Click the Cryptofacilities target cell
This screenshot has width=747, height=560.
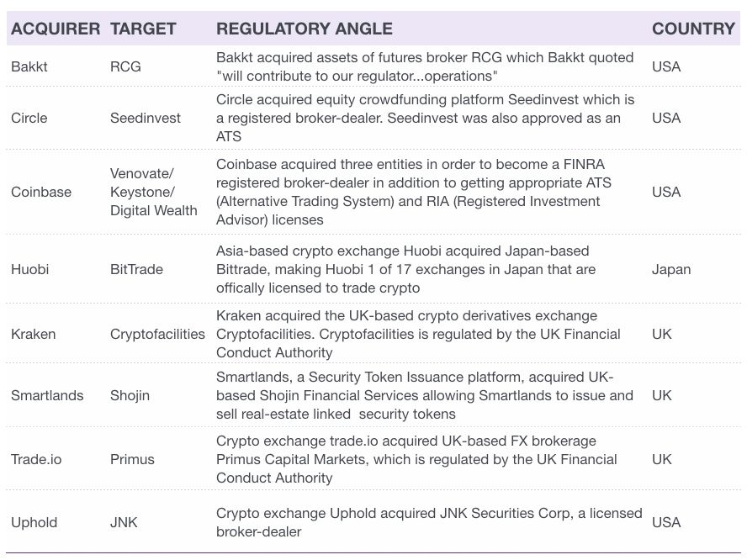click(157, 335)
